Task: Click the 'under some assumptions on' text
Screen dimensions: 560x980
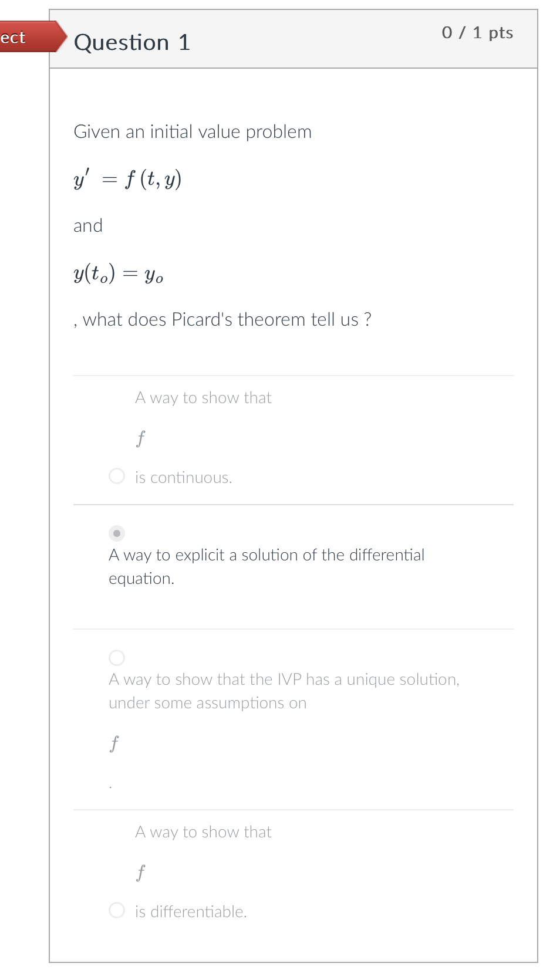Action: pyautogui.click(x=207, y=702)
